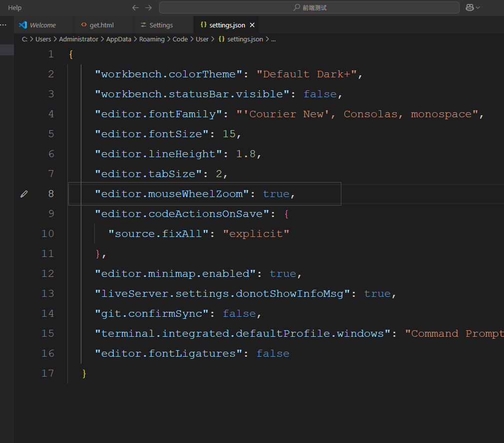Image resolution: width=504 pixels, height=443 pixels.
Task: Close the settings.json tab
Action: click(x=252, y=25)
